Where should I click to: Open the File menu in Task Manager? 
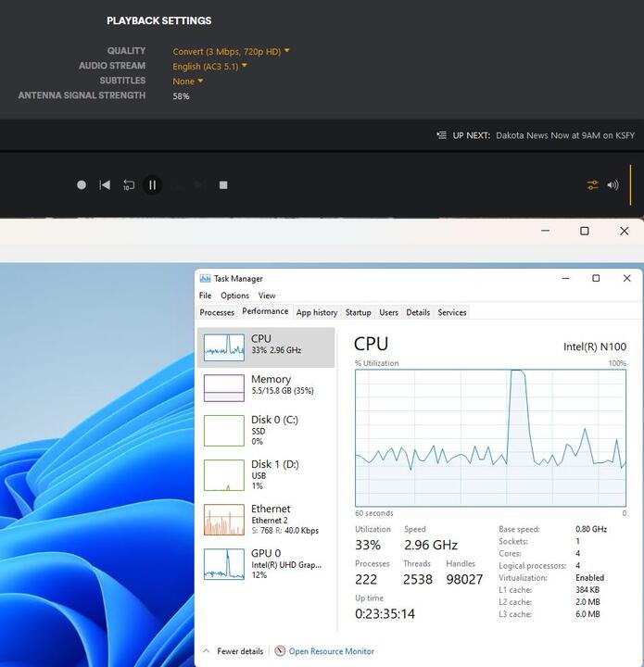[x=205, y=296]
